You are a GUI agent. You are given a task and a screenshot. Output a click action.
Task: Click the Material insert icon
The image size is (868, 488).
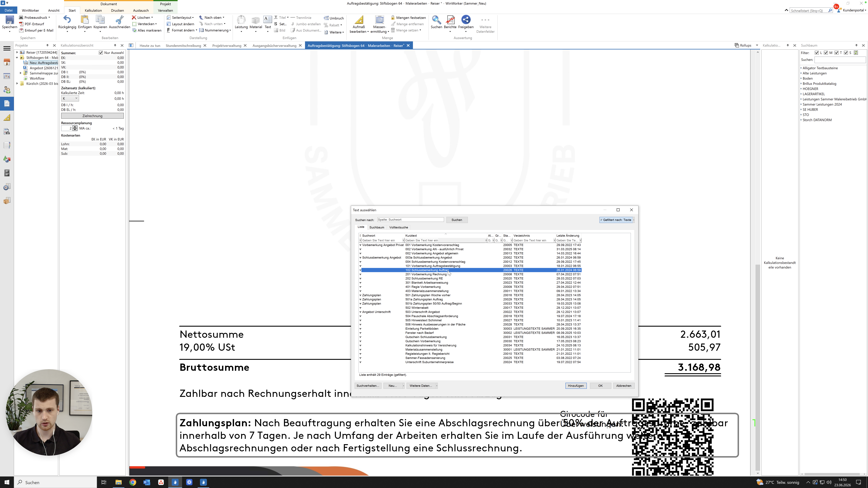[256, 20]
